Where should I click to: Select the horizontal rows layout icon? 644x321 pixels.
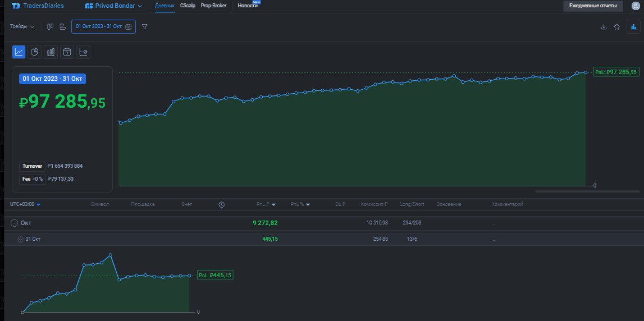(x=62, y=27)
